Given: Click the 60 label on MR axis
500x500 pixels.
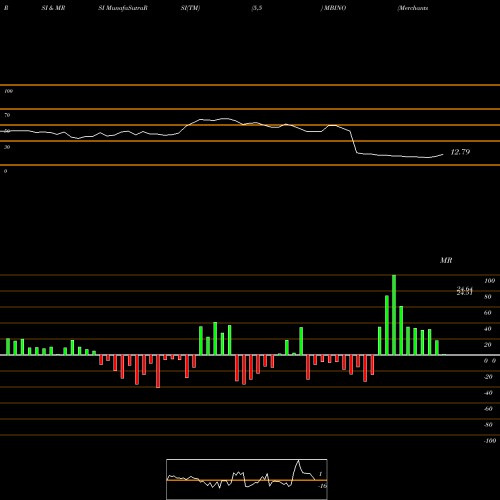Looking at the screenshot, I should (488, 313).
